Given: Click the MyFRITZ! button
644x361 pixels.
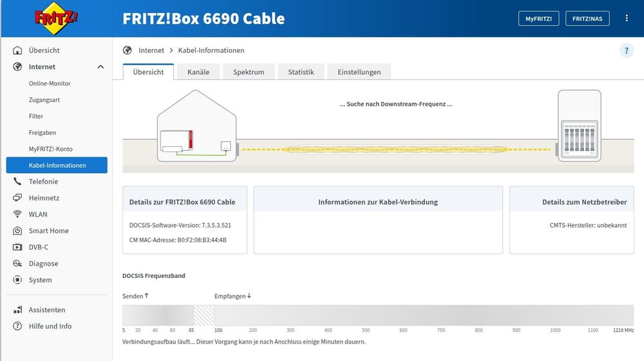Looking at the screenshot, I should 538,19.
